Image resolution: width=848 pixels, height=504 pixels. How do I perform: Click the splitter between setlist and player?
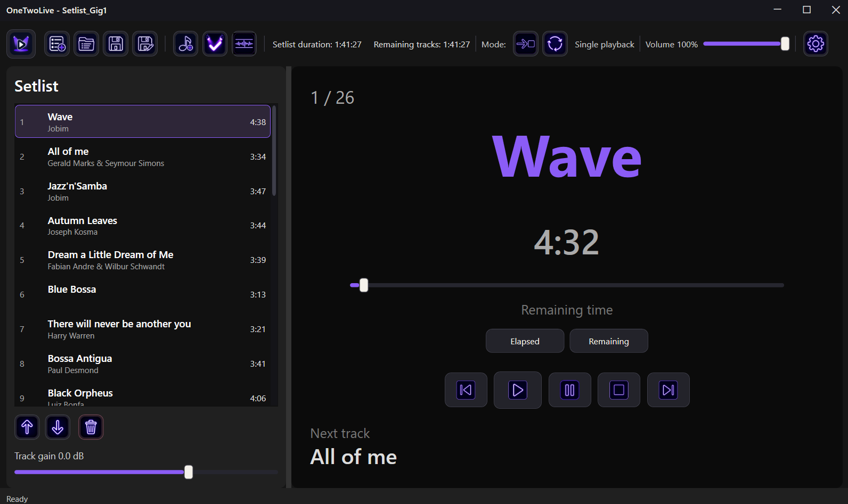tap(289, 277)
